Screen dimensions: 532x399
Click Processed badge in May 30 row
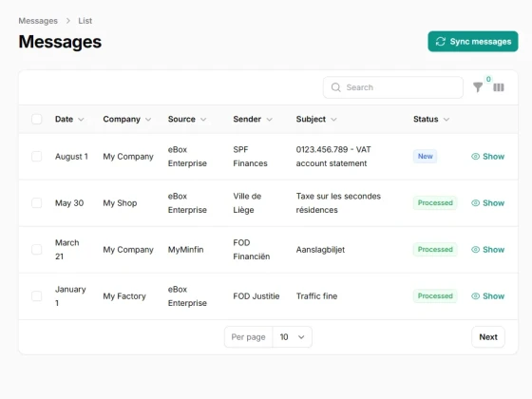435,203
